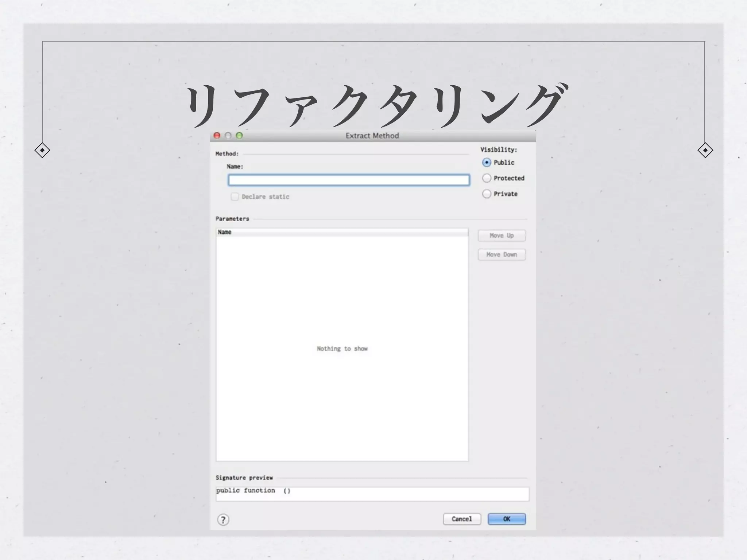The width and height of the screenshot is (747, 560).
Task: Click the Parameters Name column header
Action: click(342, 232)
